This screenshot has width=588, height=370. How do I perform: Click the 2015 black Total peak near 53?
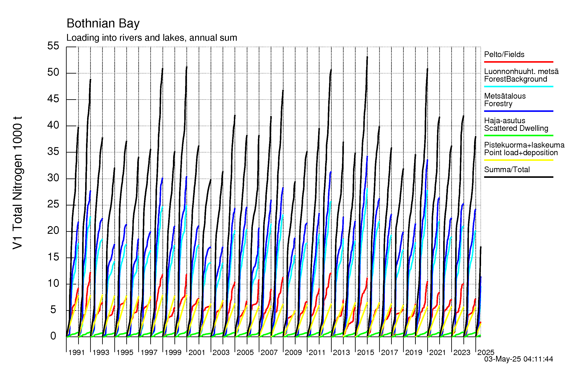coord(367,57)
